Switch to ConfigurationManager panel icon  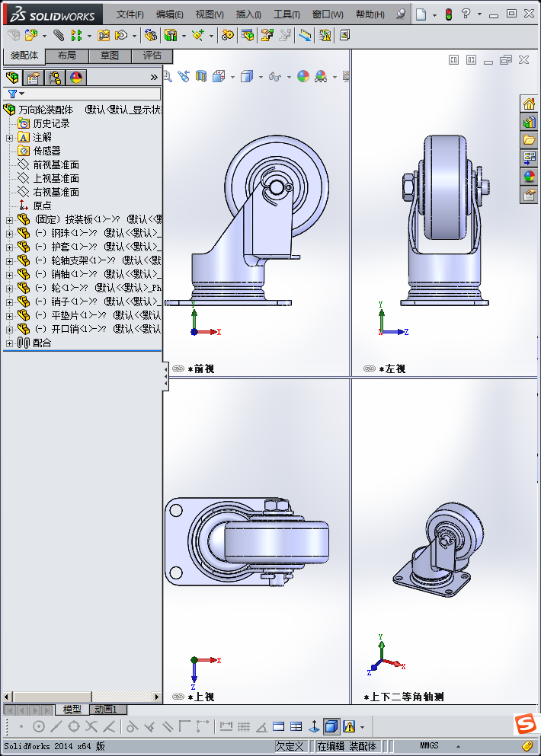[55, 78]
